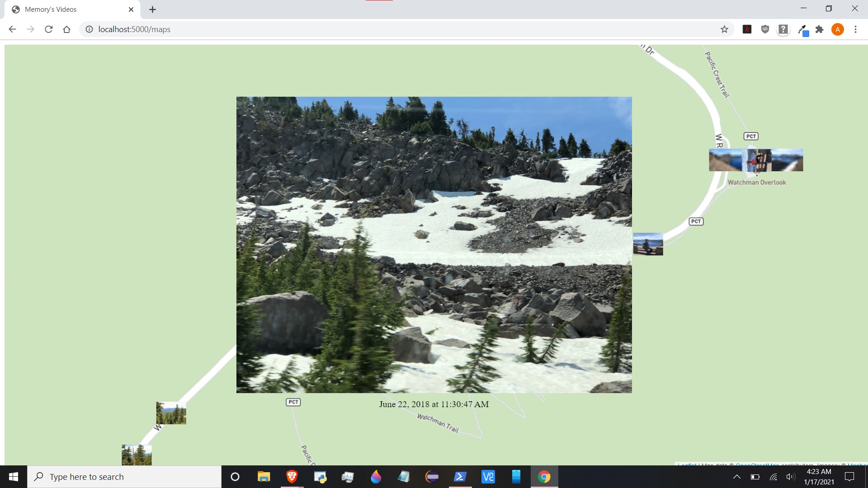Open thumbnail of person sitting by lake
The width and height of the screenshot is (868, 488).
(x=648, y=244)
